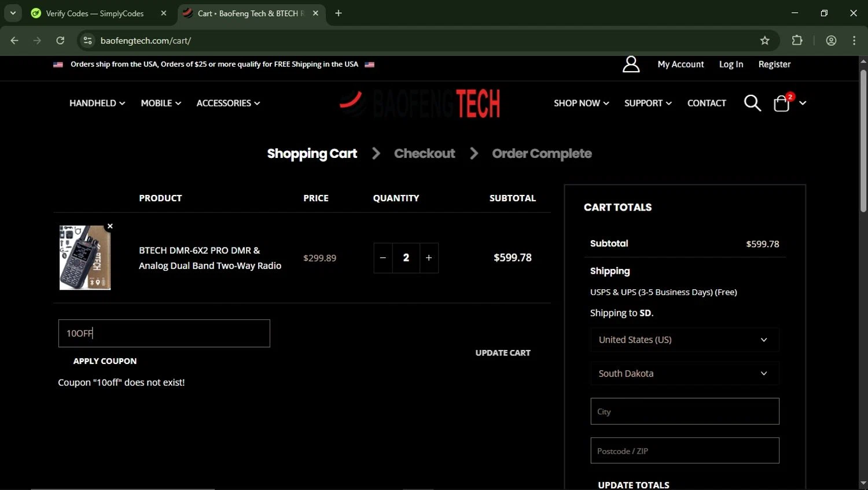
Task: Go back in browser history
Action: 14,40
